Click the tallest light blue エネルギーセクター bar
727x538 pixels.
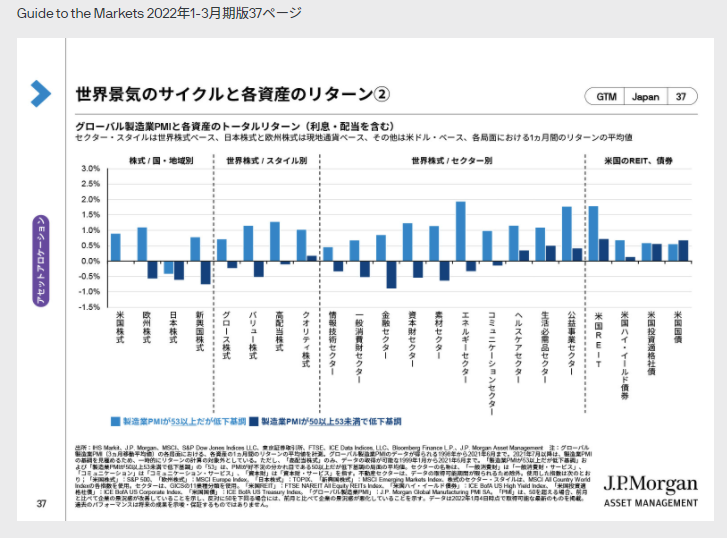coord(461,231)
